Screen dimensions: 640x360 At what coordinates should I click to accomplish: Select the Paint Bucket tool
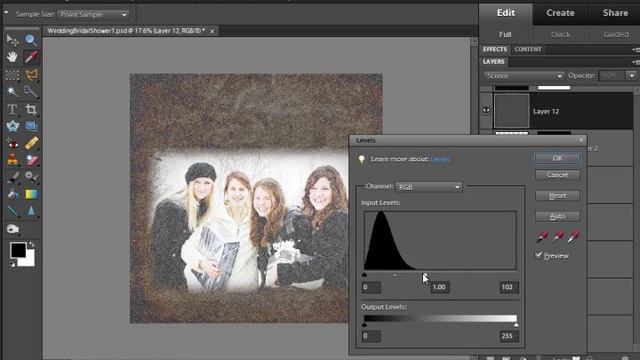point(12,194)
